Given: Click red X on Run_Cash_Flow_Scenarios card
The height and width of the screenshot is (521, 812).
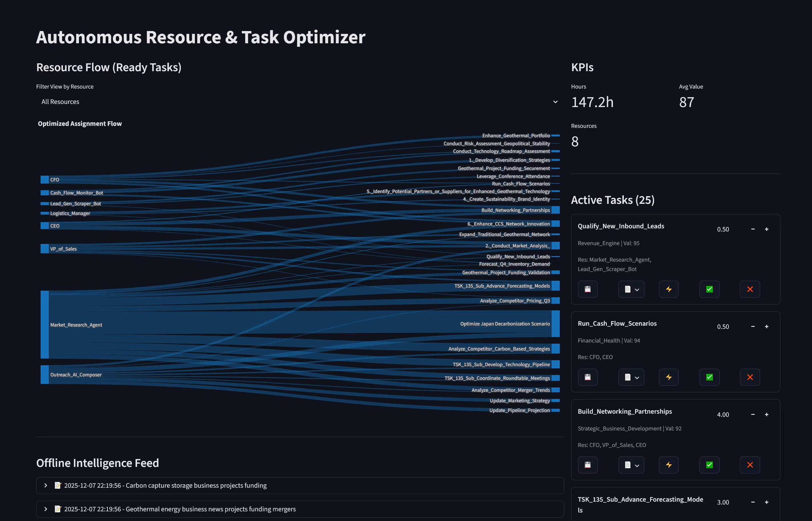Looking at the screenshot, I should click(x=750, y=377).
